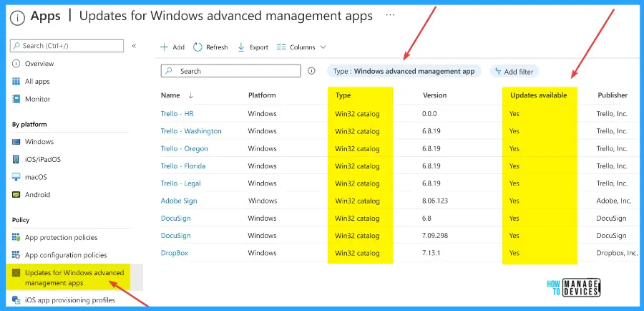Click the Android platform icon
Image resolution: width=644 pixels, height=311 pixels.
(x=16, y=195)
